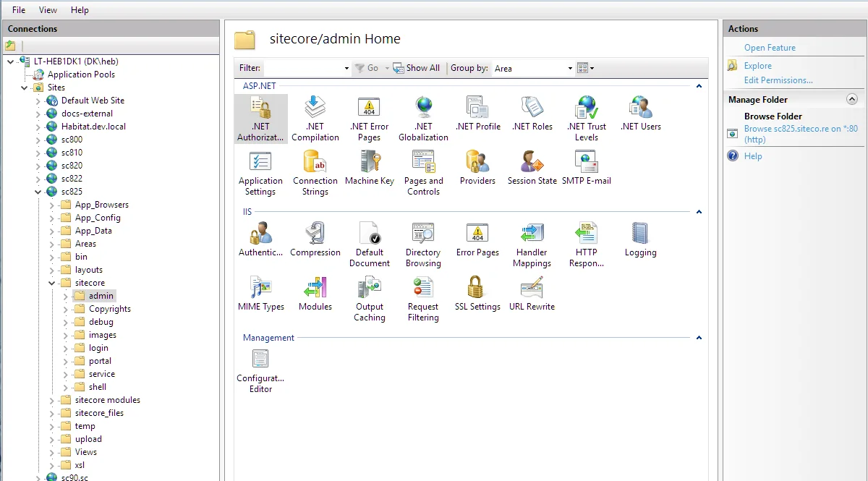
Task: Open .NET Roles feature
Action: tap(532, 114)
